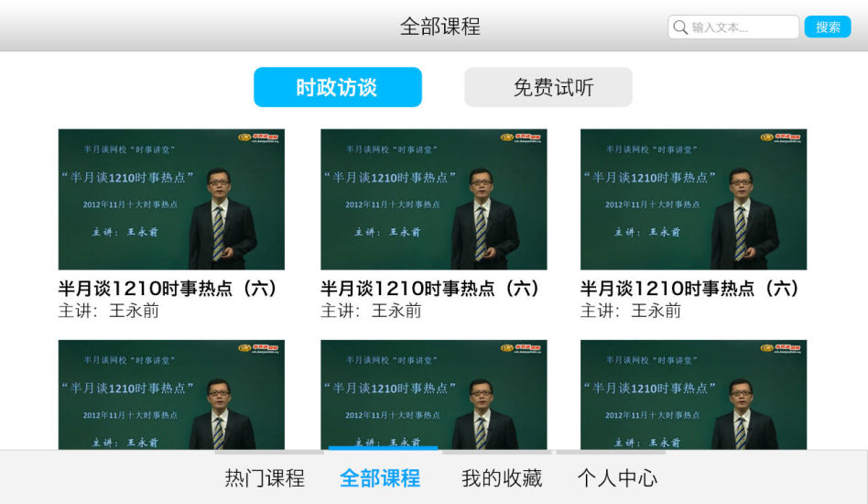Image resolution: width=868 pixels, height=504 pixels.
Task: Click the magnifier icon in search box
Action: 680,27
